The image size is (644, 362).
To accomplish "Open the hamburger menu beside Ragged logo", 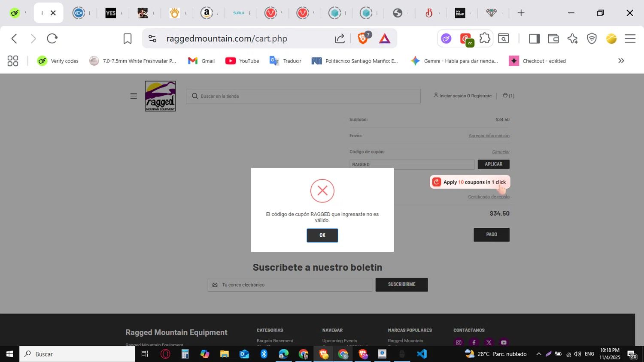I will (x=134, y=96).
